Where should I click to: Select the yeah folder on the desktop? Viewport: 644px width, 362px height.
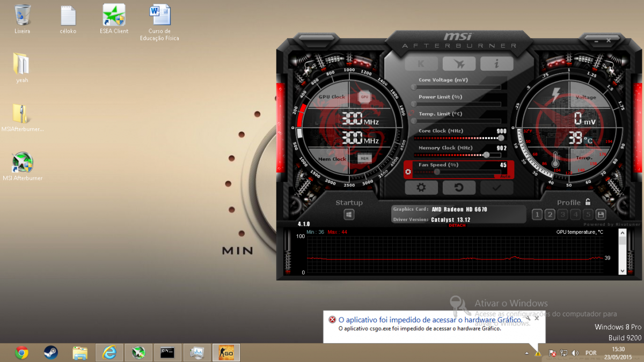pos(22,68)
